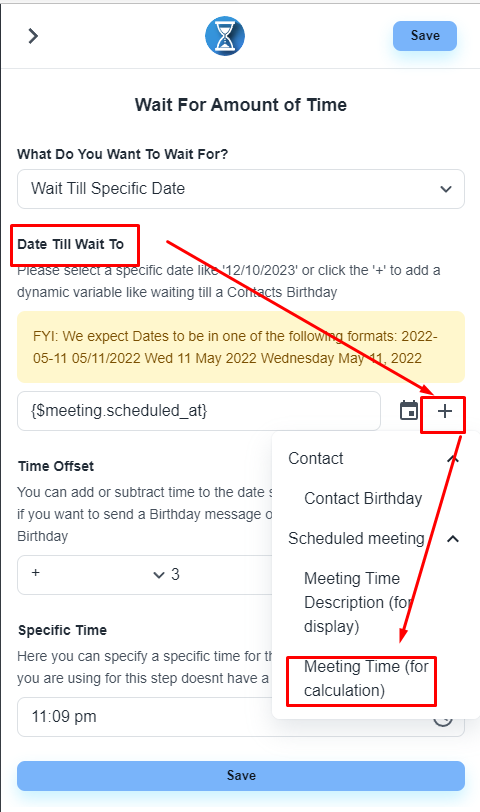Click the top Save button
Image resolution: width=480 pixels, height=812 pixels.
(425, 36)
